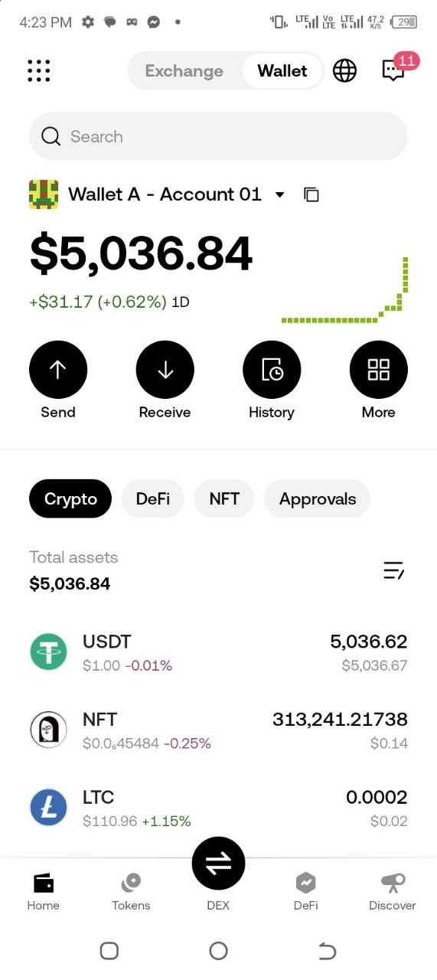Tap the central DEX swap button
The width and height of the screenshot is (437, 980).
point(218,864)
